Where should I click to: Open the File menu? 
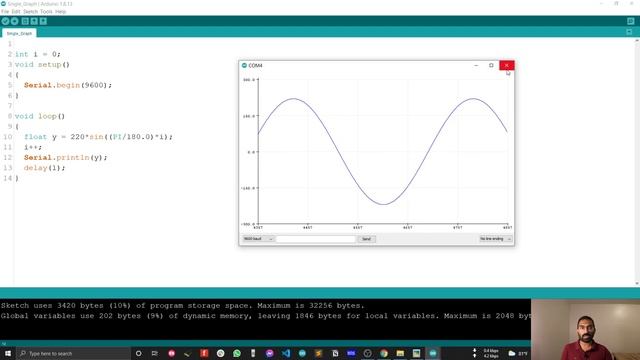pyautogui.click(x=5, y=11)
